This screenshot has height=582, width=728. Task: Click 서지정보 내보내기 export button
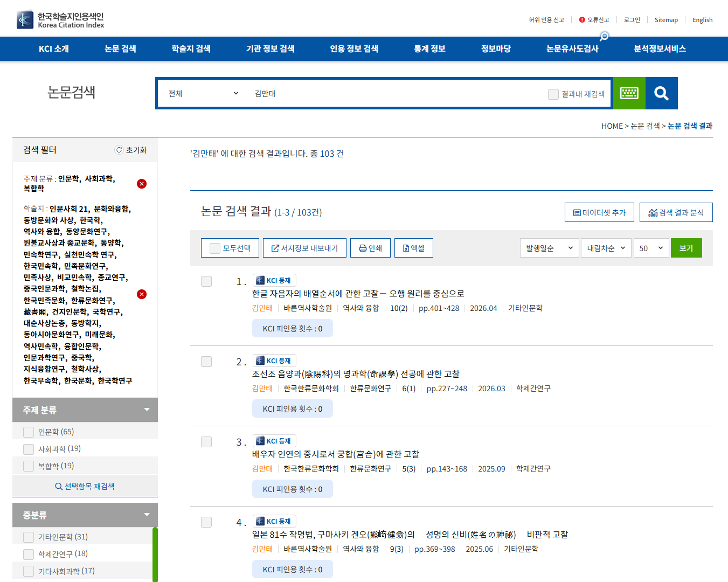click(304, 248)
